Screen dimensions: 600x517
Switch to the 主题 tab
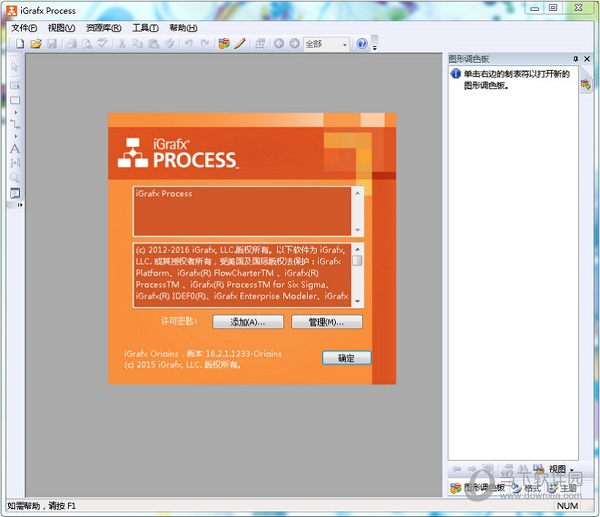[562, 488]
